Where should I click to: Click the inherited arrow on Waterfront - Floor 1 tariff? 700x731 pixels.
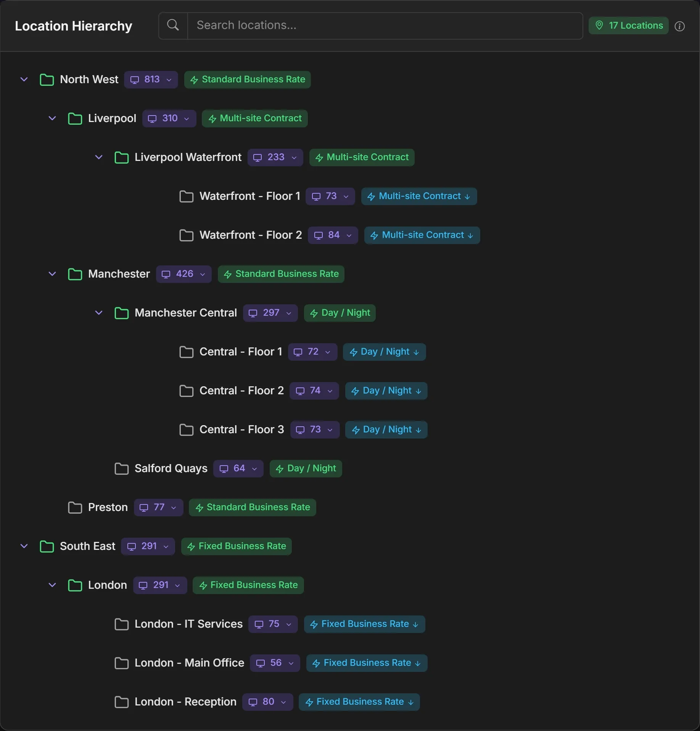click(467, 197)
